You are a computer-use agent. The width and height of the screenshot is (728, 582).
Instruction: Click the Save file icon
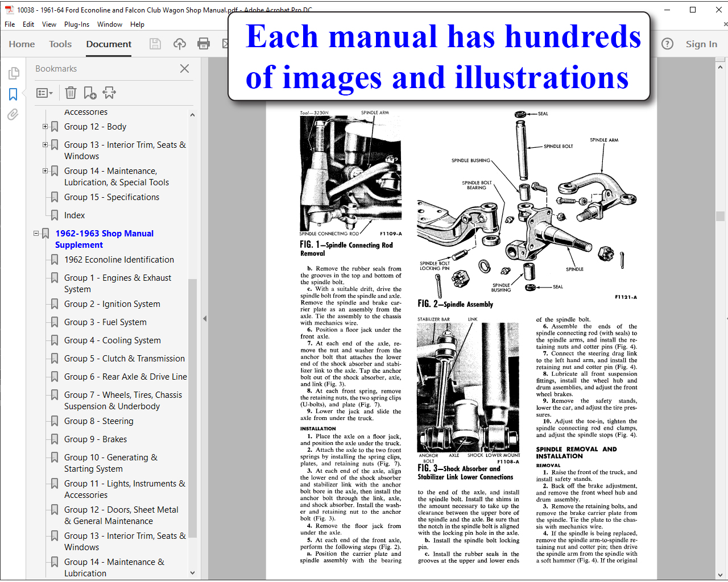pos(155,44)
